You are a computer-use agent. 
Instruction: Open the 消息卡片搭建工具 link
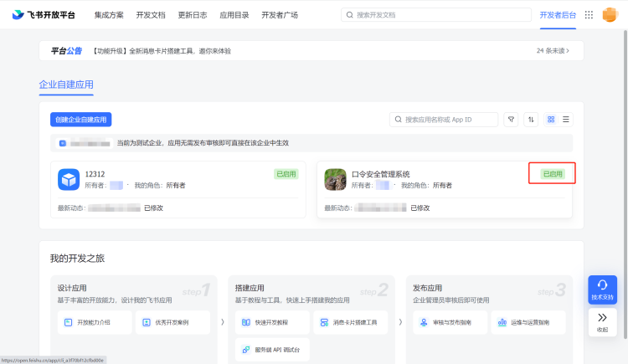coord(350,322)
